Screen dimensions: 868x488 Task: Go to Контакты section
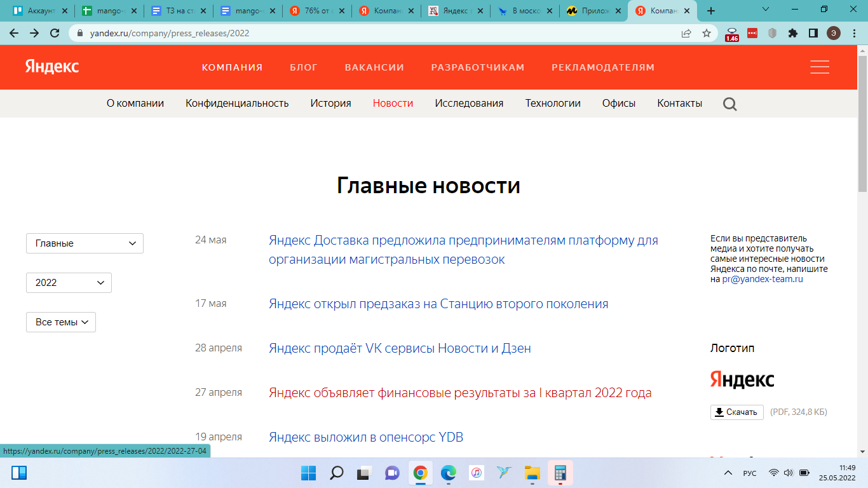click(x=680, y=103)
